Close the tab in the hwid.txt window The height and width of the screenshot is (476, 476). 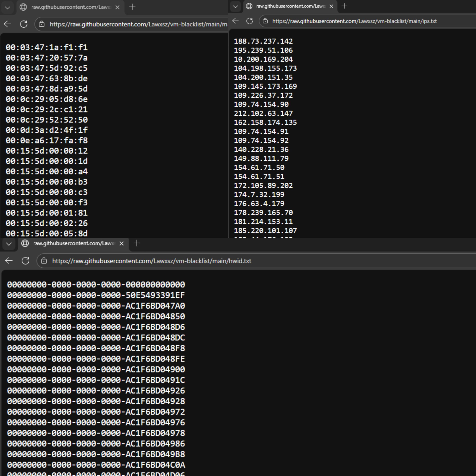121,244
